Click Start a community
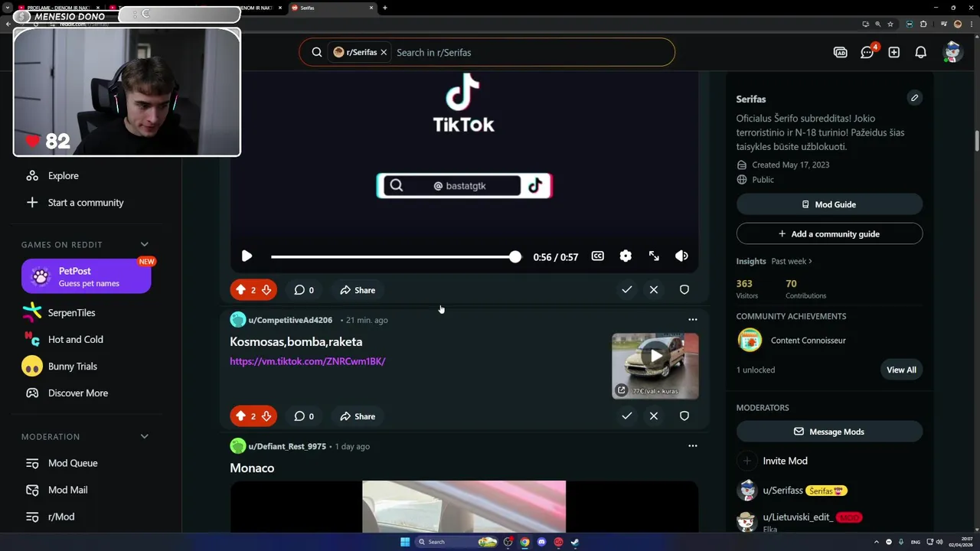Viewport: 980px width, 551px height. [87, 203]
